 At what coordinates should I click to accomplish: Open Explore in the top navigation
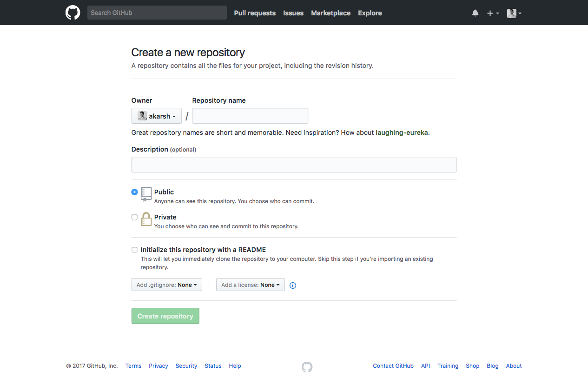370,13
